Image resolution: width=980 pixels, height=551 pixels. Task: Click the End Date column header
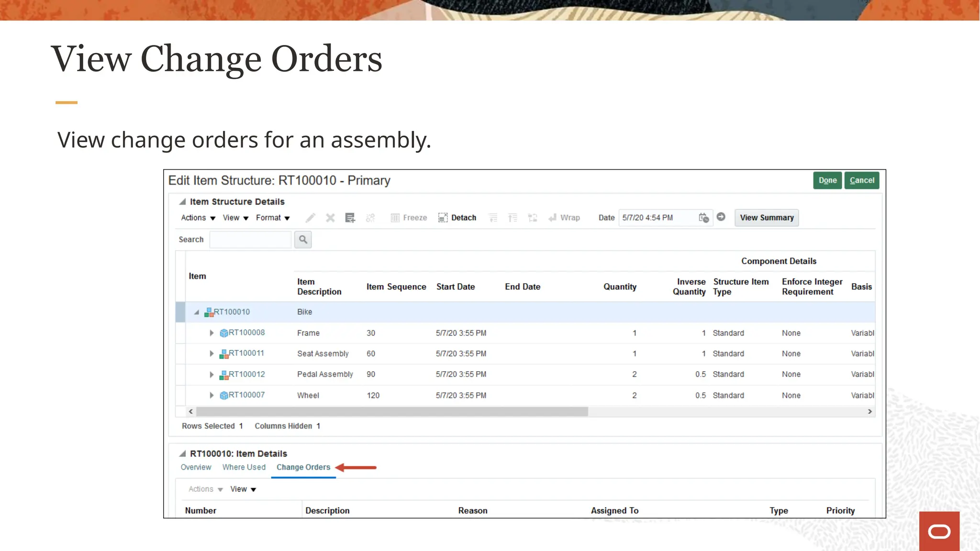(523, 287)
